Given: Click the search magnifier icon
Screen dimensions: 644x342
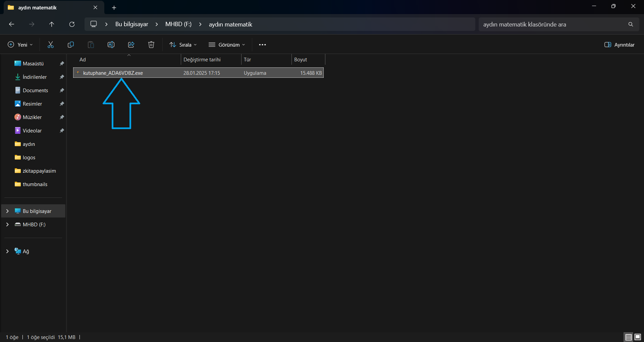Looking at the screenshot, I should click(631, 24).
